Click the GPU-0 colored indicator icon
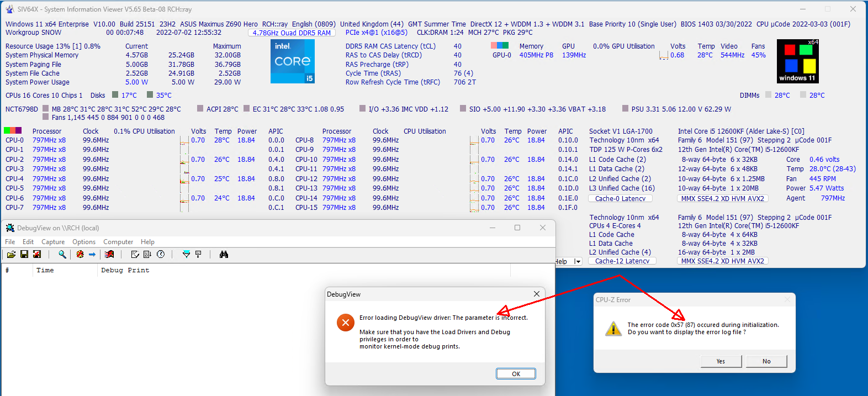The image size is (868, 396). [500, 45]
